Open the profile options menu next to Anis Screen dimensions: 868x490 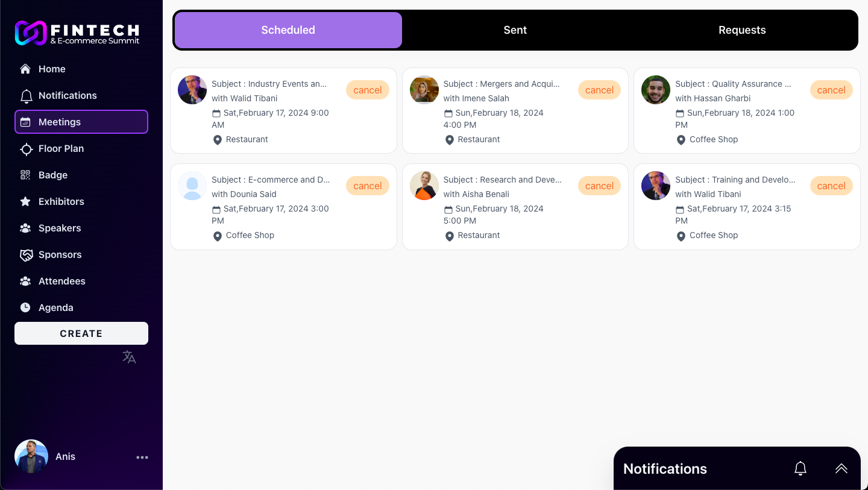142,457
